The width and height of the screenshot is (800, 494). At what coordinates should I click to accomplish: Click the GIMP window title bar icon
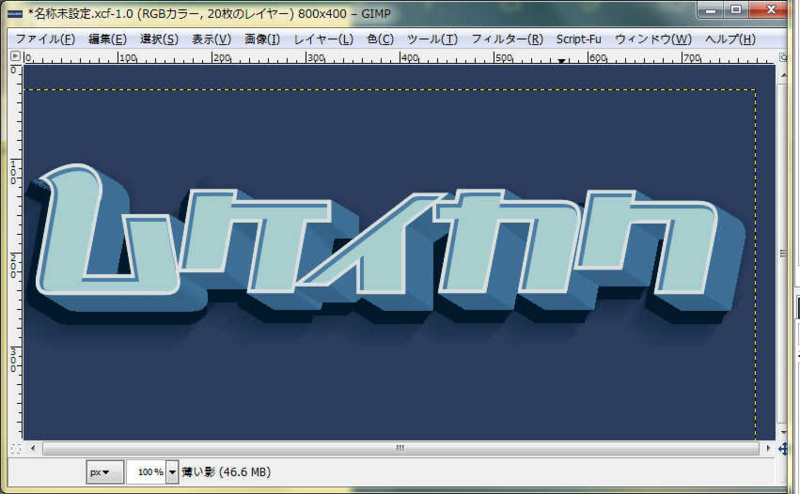(15, 14)
